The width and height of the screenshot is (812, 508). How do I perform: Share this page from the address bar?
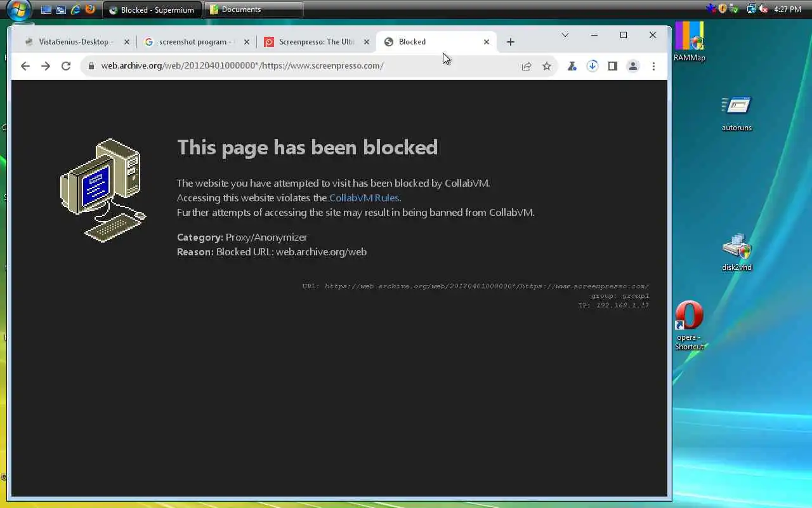click(x=527, y=66)
